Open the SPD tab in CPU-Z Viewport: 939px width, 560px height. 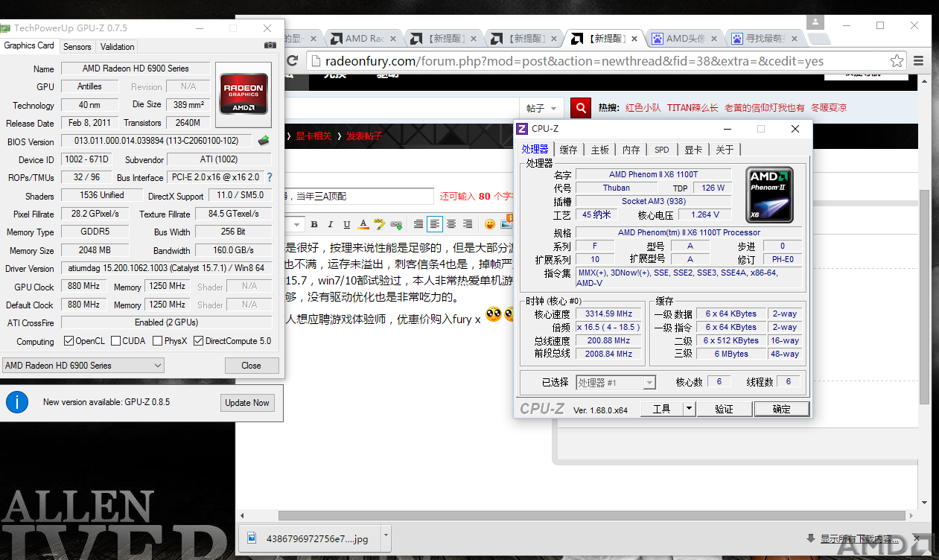(662, 150)
